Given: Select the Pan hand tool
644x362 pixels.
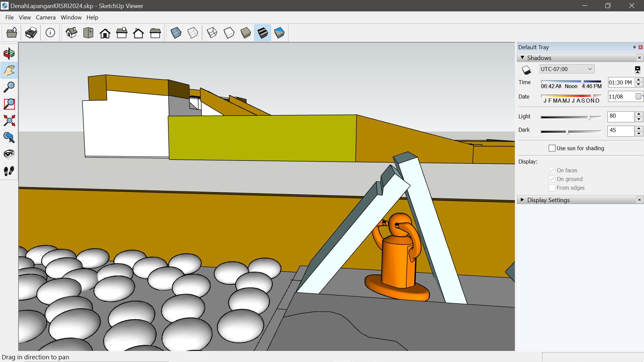Looking at the screenshot, I should tap(9, 70).
